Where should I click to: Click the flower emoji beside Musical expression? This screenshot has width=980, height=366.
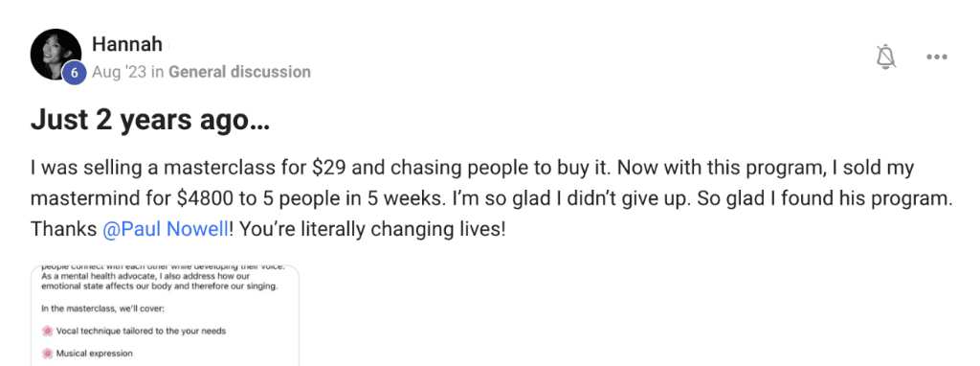pos(48,354)
